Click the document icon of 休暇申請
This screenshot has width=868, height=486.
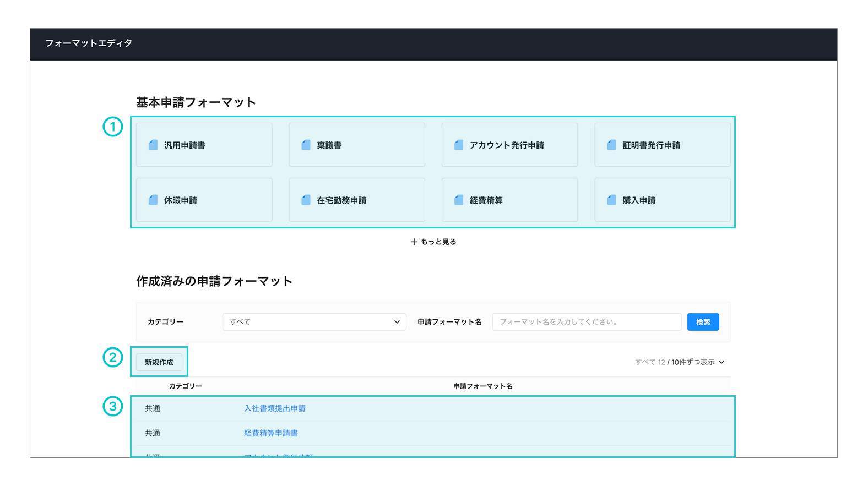pyautogui.click(x=153, y=200)
